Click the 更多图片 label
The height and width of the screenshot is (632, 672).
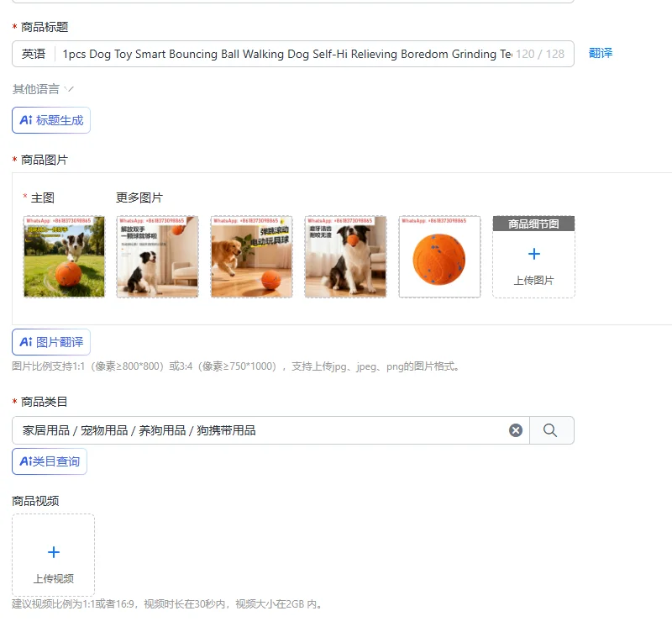coord(139,197)
